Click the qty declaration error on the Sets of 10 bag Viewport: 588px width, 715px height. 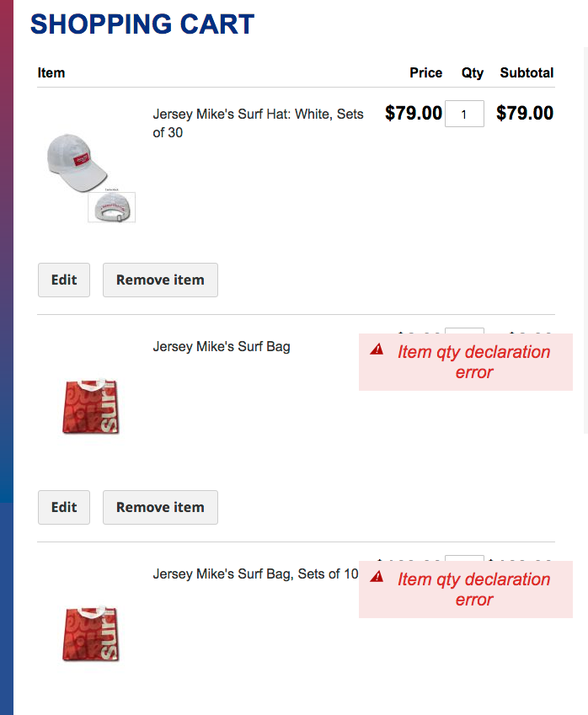tap(474, 590)
